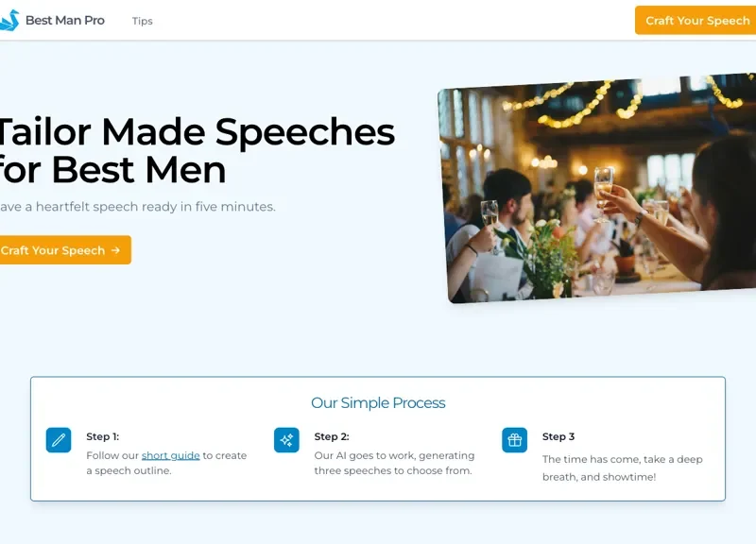Click the gift icon next to Step 3

pyautogui.click(x=514, y=440)
